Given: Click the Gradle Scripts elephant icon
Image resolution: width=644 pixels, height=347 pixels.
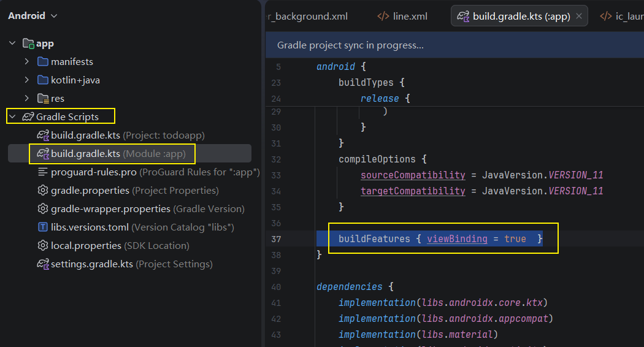Looking at the screenshot, I should point(28,116).
